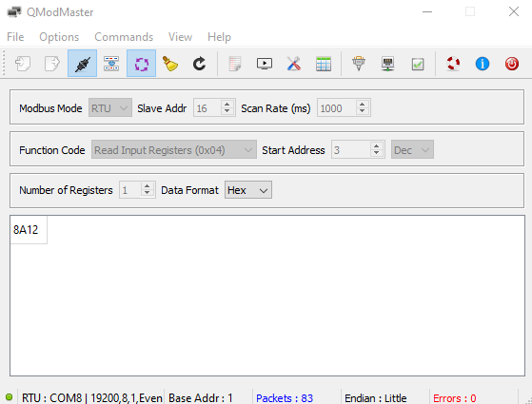Open the Commands menu
The image size is (532, 404).
(124, 37)
